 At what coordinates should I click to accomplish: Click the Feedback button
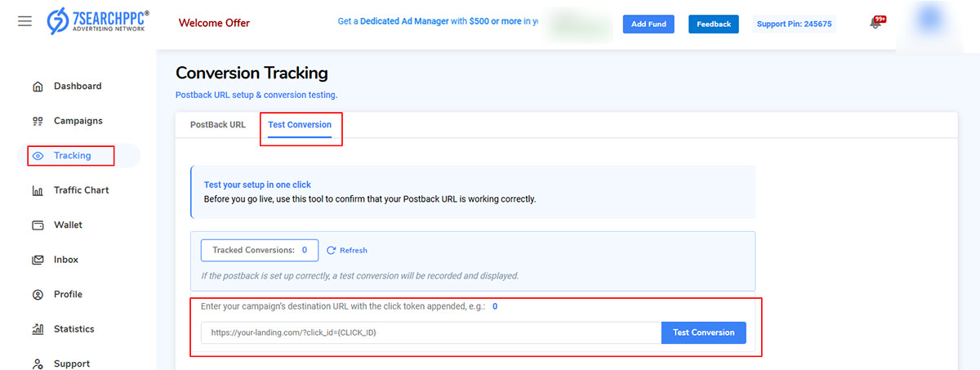click(713, 24)
